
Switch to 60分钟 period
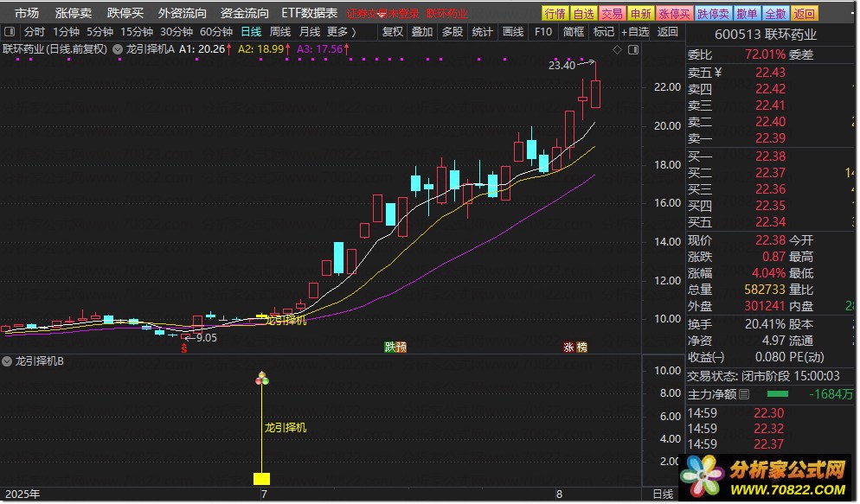point(216,32)
